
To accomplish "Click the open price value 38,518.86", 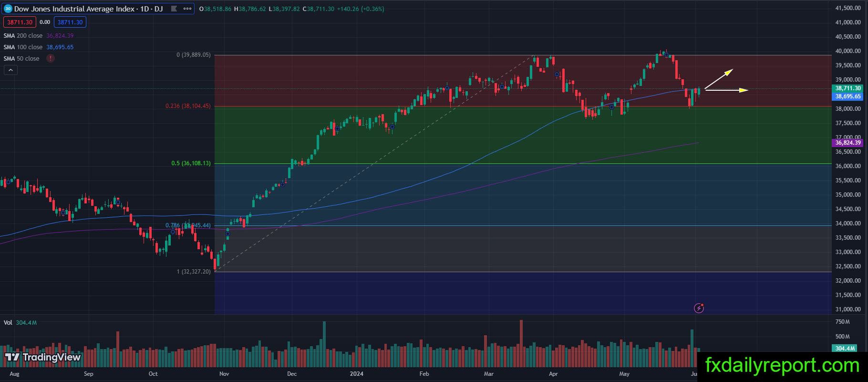I will [217, 9].
